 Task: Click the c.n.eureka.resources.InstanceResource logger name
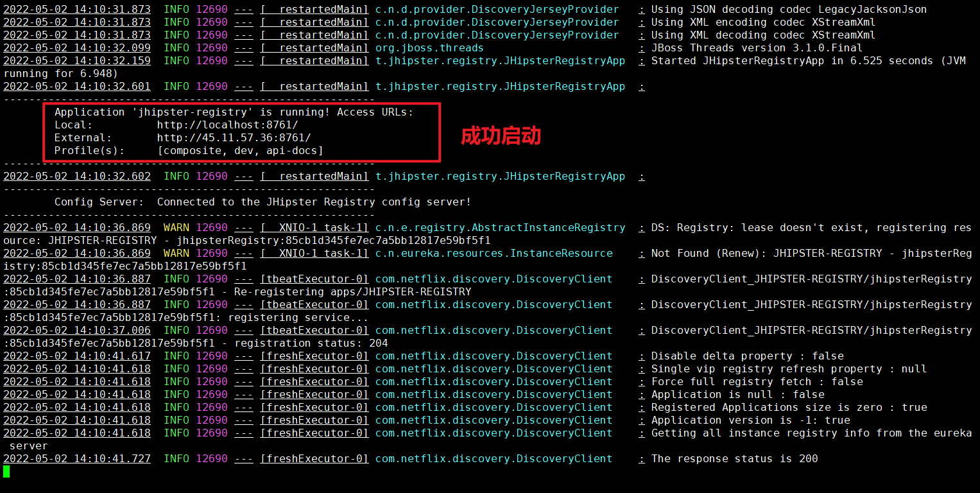click(494, 253)
